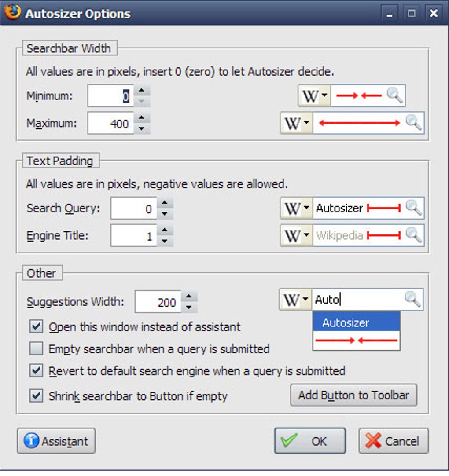This screenshot has width=449, height=476.
Task: Uncheck Revert to default search engine option
Action: point(37,371)
